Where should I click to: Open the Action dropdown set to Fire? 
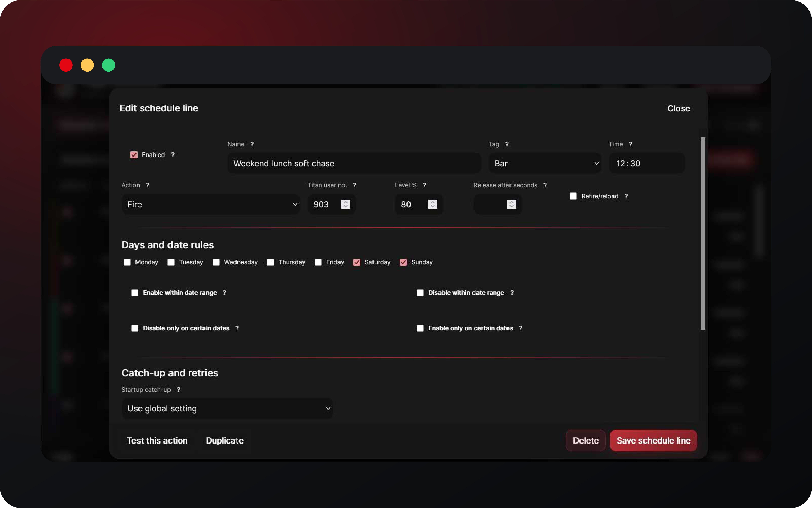tap(211, 204)
